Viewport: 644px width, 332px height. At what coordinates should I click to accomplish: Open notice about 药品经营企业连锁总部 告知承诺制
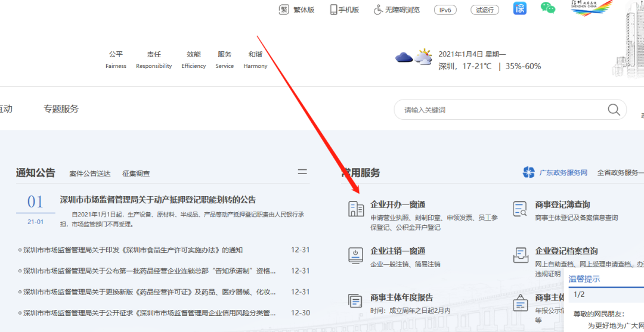tap(150, 271)
